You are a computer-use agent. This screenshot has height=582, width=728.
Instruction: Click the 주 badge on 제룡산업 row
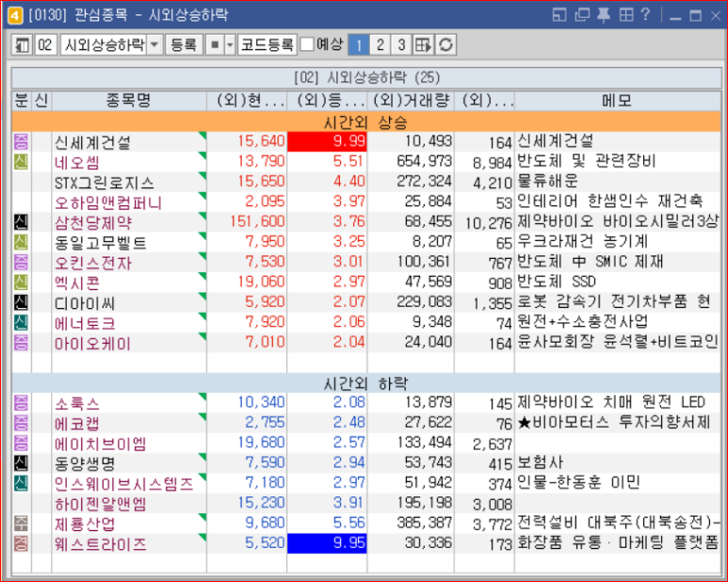point(21,523)
